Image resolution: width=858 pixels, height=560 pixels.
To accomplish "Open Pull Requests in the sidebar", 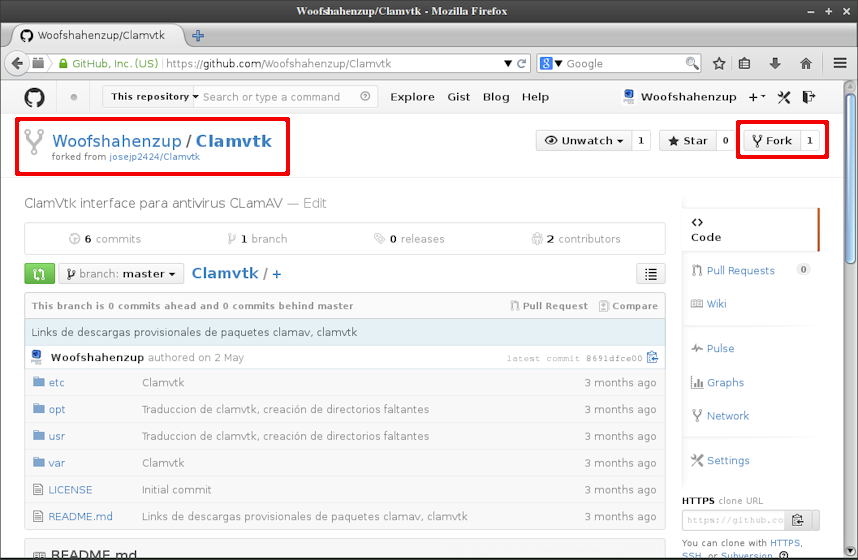I will click(740, 270).
